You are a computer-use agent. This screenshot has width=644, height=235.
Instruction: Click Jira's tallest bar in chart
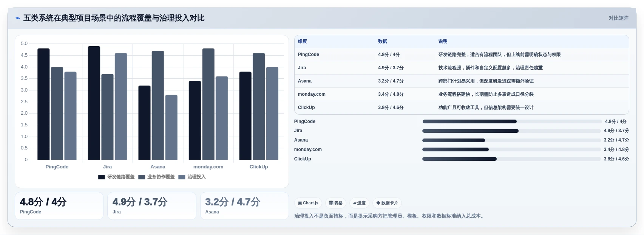point(94,103)
